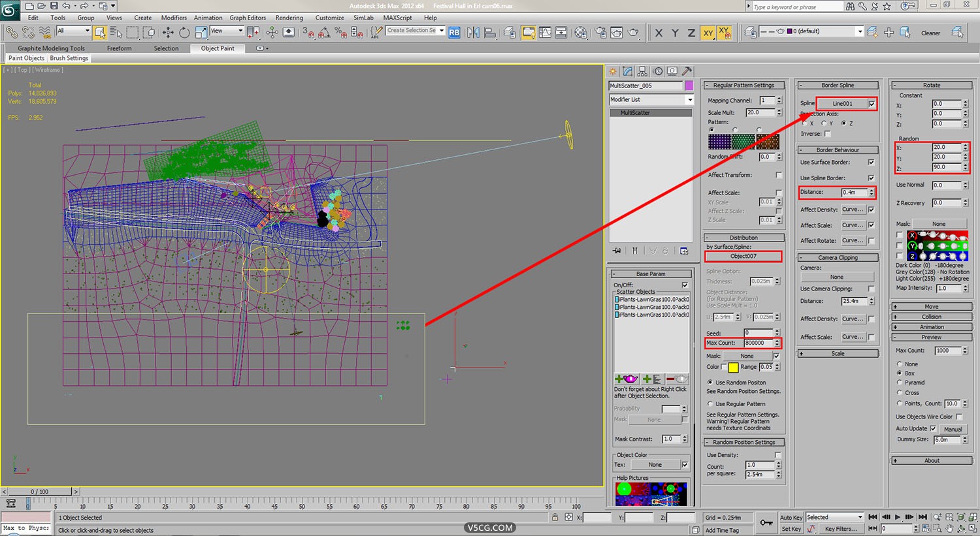Toggle the Percent Snap tool
This screenshot has height=536, width=980.
341,32
